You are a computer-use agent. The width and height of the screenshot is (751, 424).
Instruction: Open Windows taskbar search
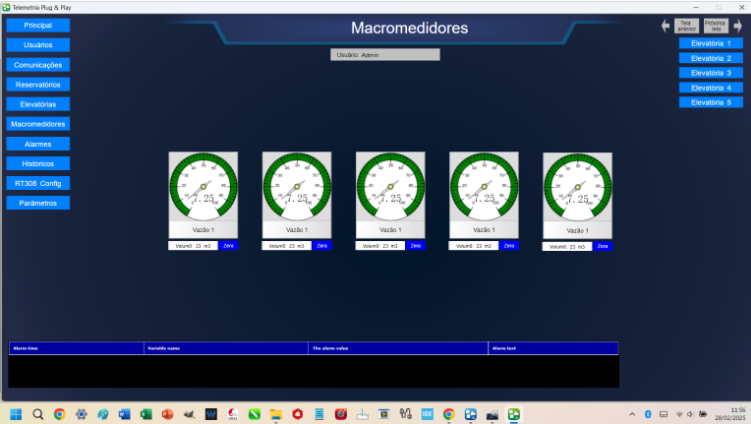[38, 413]
